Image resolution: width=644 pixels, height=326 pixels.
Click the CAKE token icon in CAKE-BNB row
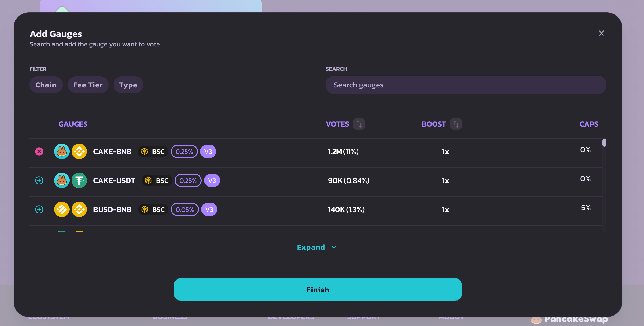coord(62,151)
